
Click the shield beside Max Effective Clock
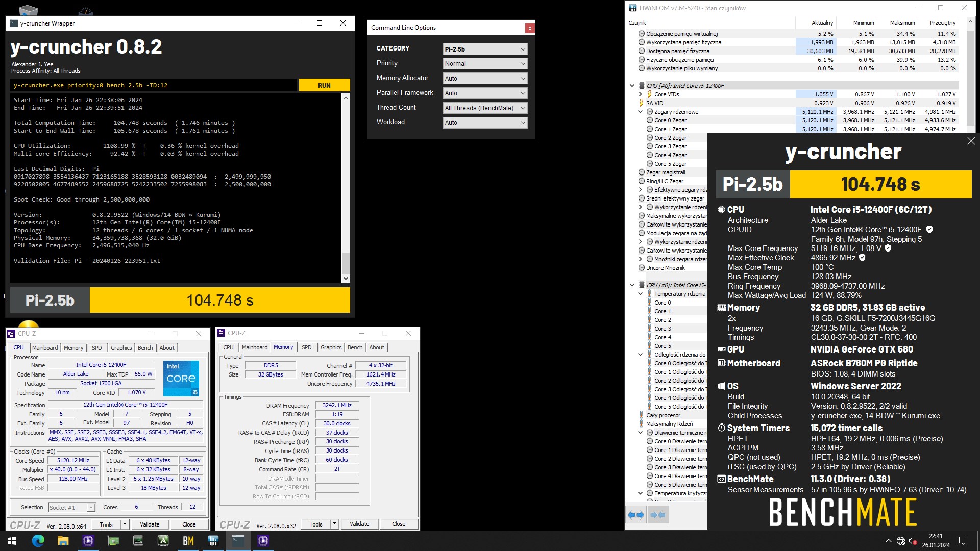pyautogui.click(x=862, y=258)
